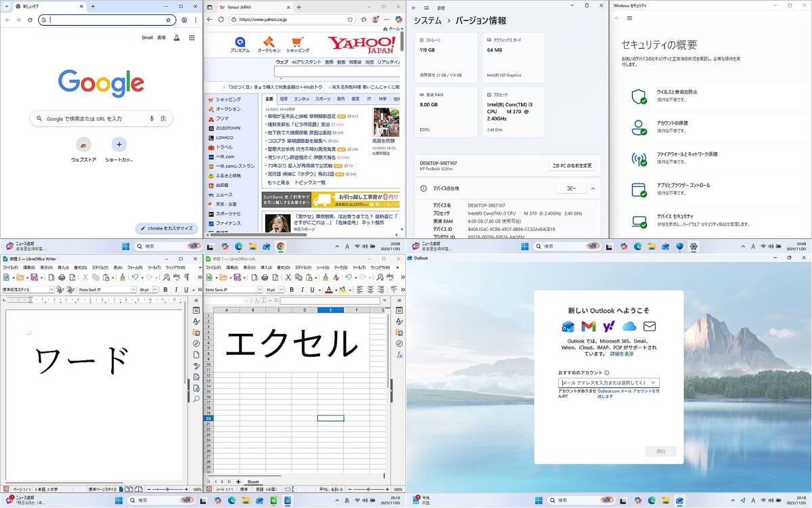Screen dimensions: 812x508
Task: Toggle Italic in the Calc formatting toolbar
Action: 302,290
